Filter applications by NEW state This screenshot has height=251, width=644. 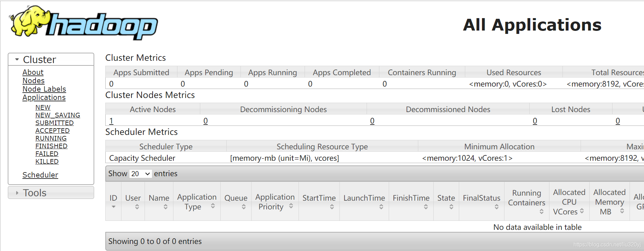tap(43, 107)
